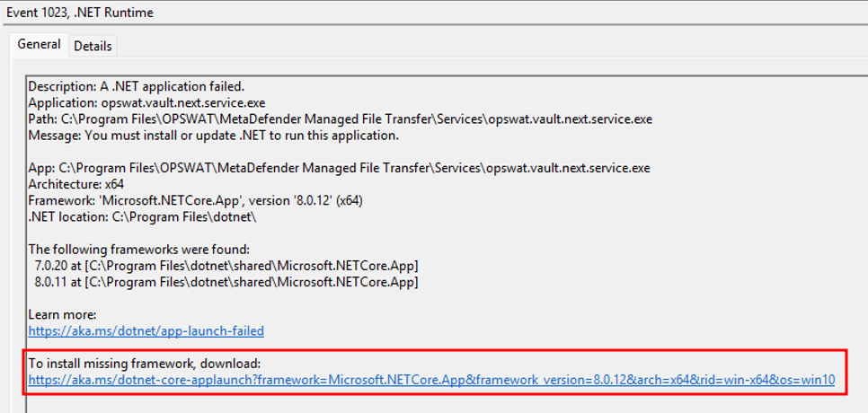Click the 'Event 1023, .NET Runtime' header
868x413 pixels.
[x=80, y=13]
